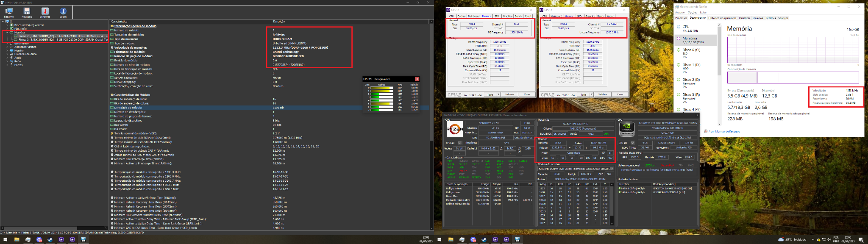Select the Portas tree node
Image resolution: width=868 pixels, height=244 pixels.
point(18,65)
